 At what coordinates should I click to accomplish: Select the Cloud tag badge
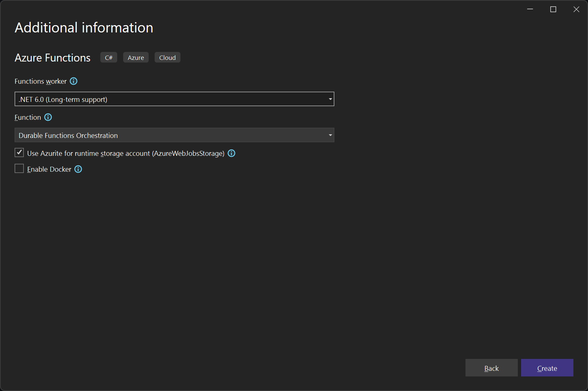click(x=167, y=57)
